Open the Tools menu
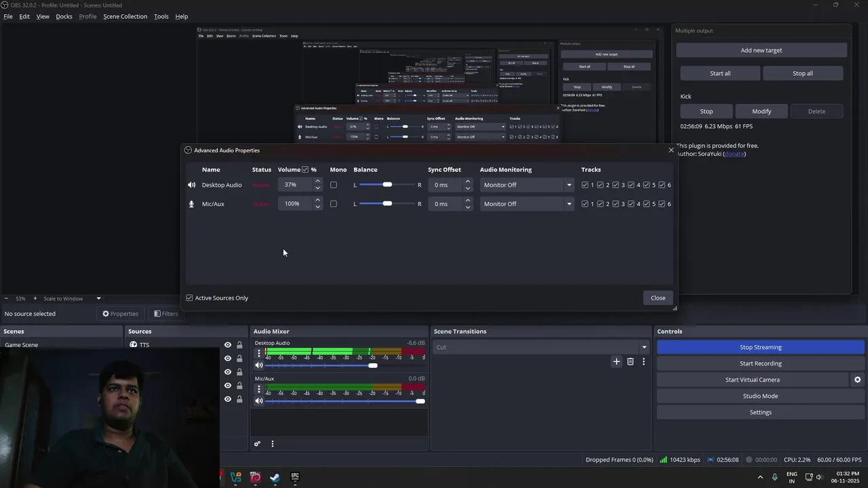The height and width of the screenshot is (488, 868). (161, 16)
